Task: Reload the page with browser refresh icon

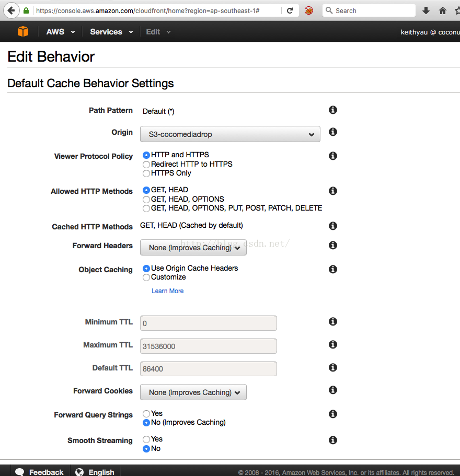Action: (290, 10)
